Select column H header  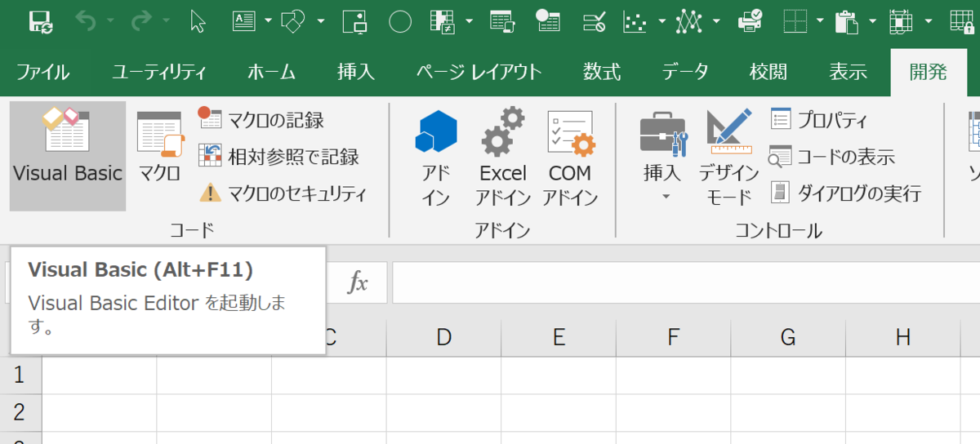903,336
